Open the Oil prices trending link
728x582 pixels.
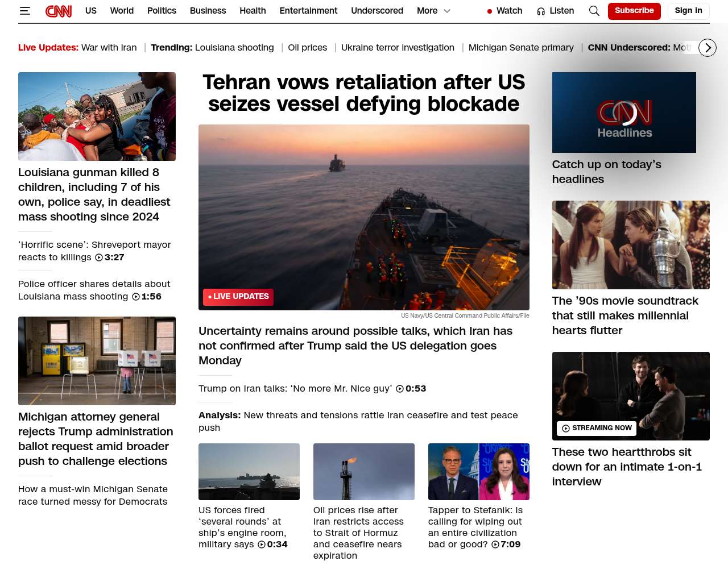tap(307, 48)
